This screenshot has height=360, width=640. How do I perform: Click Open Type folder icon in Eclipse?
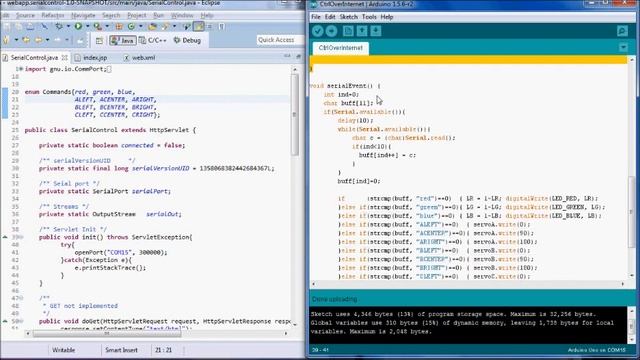tap(152, 27)
